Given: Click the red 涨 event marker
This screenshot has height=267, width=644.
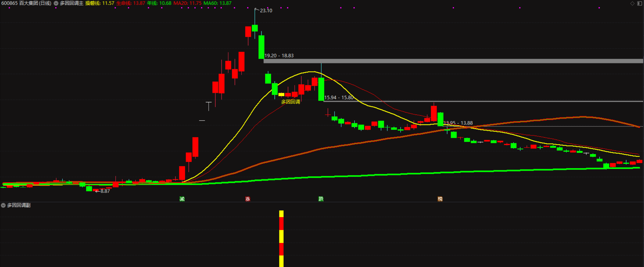Looking at the screenshot, I should point(248,199).
